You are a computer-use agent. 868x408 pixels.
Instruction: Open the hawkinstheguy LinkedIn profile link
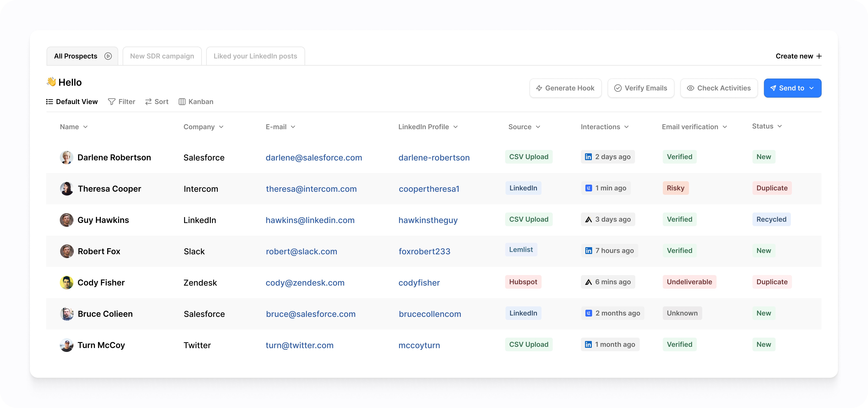click(428, 220)
